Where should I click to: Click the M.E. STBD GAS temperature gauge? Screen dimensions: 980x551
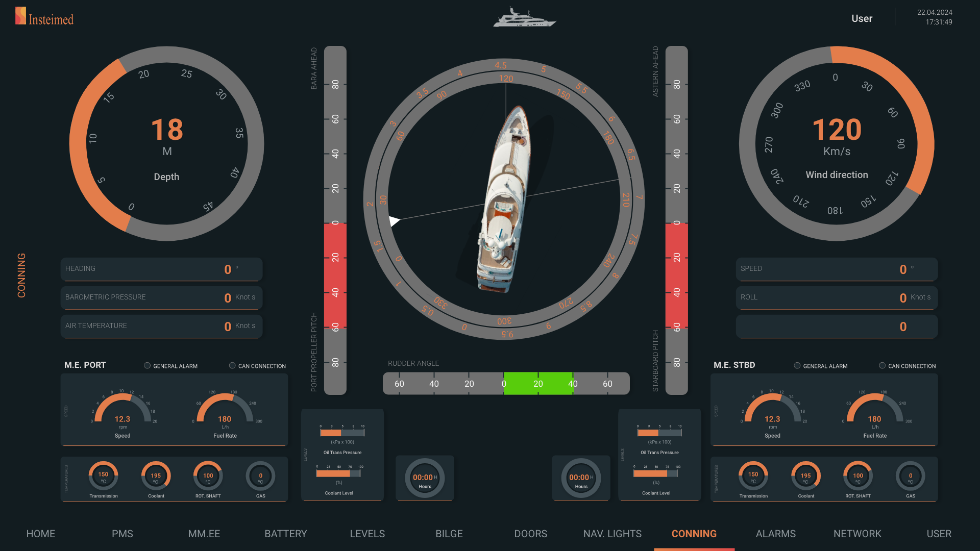(x=911, y=476)
